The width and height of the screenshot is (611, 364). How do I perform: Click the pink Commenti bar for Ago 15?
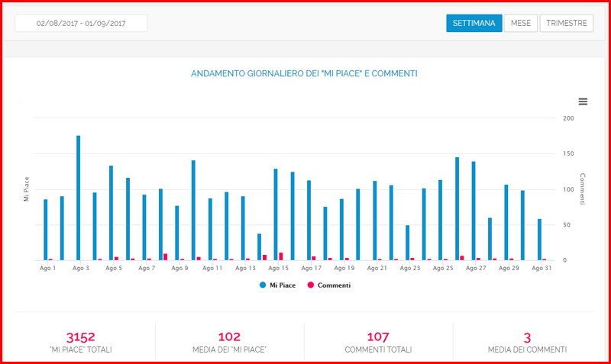(281, 256)
